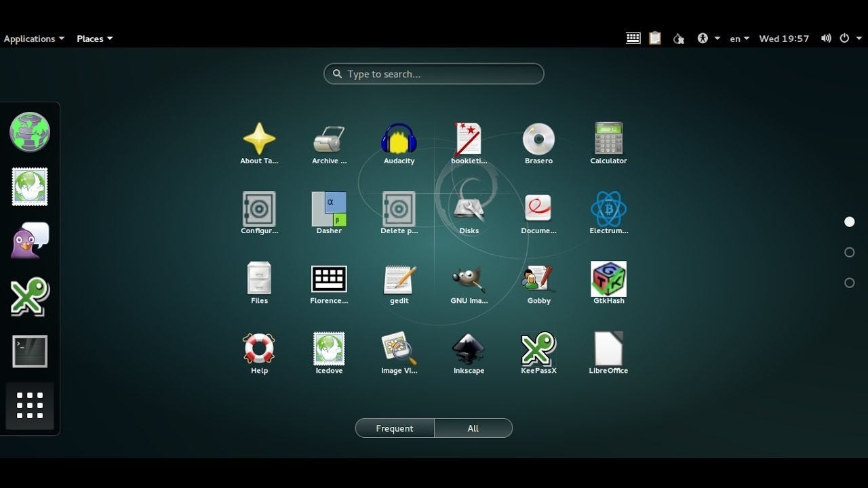Launch GNU Image Manipulation Program

(469, 283)
